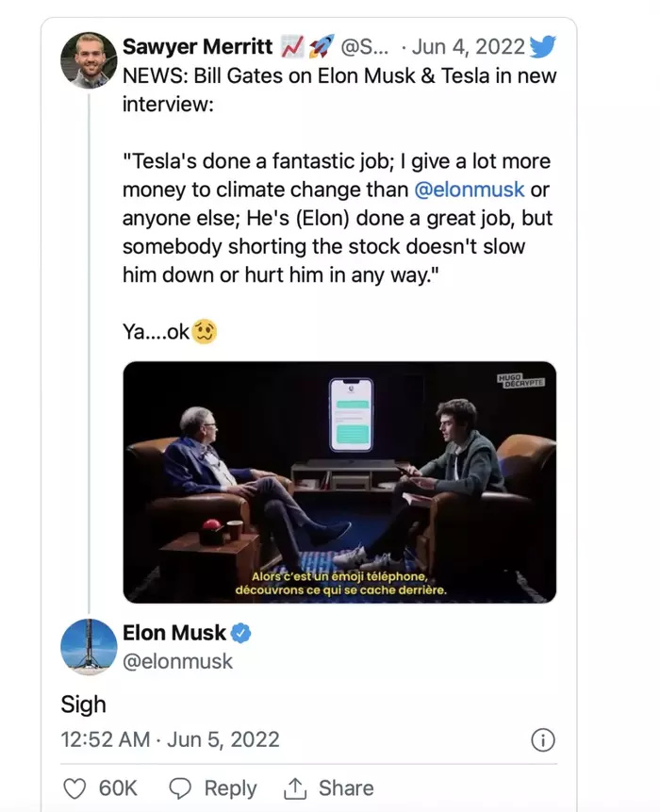This screenshot has height=812, width=660.
Task: Open the tweet info circle icon
Action: [x=543, y=740]
